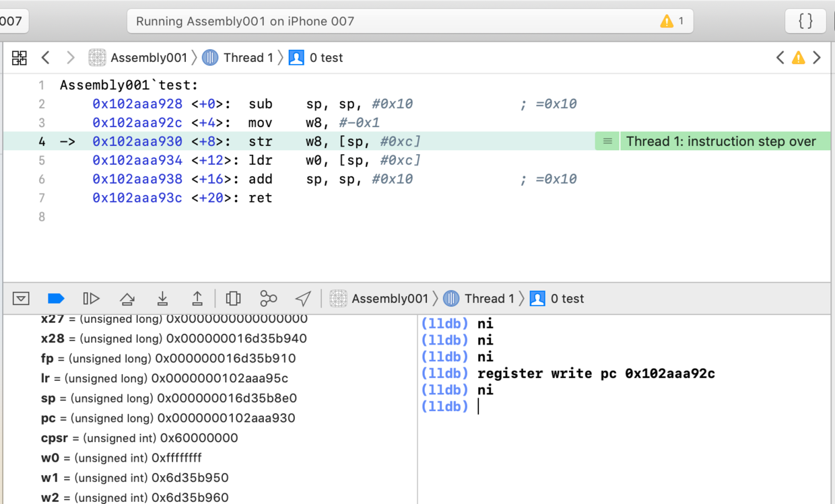Open '0 test' frame in debug bar
The height and width of the screenshot is (504, 835).
coord(557,299)
